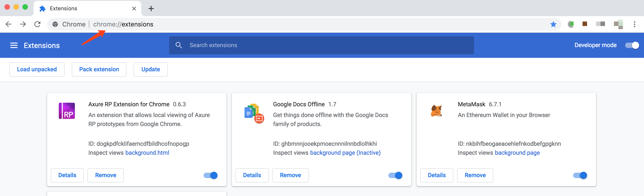This screenshot has width=644, height=196.
Task: Open the Extensions hamburger menu
Action: (x=14, y=45)
